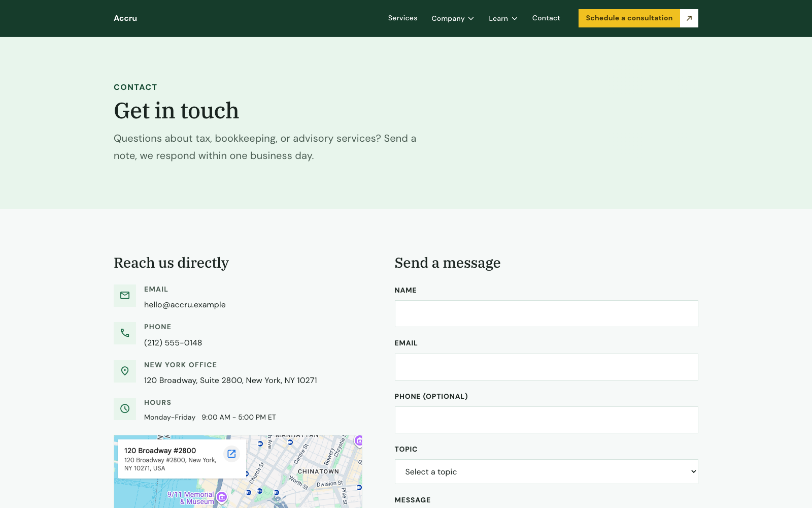
Task: Click the Accru logo
Action: (125, 18)
